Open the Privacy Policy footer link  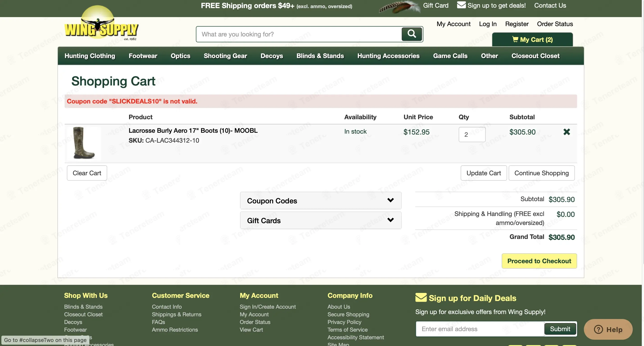pyautogui.click(x=344, y=322)
